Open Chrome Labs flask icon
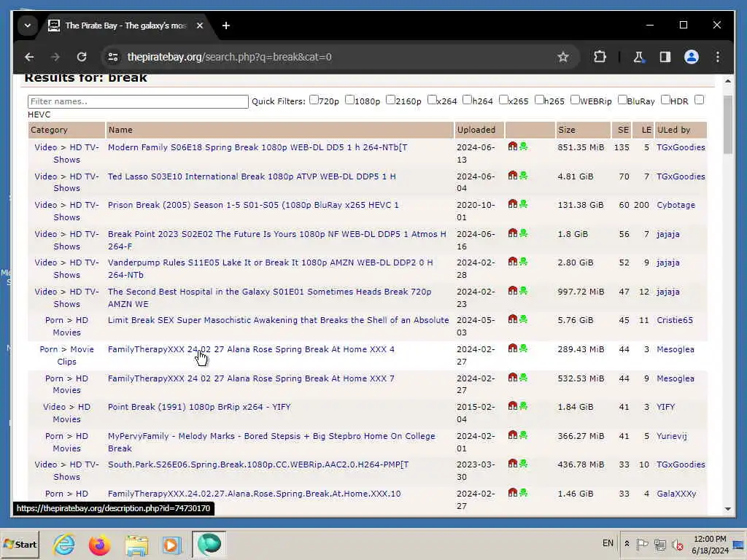This screenshot has width=747, height=560. 639,57
